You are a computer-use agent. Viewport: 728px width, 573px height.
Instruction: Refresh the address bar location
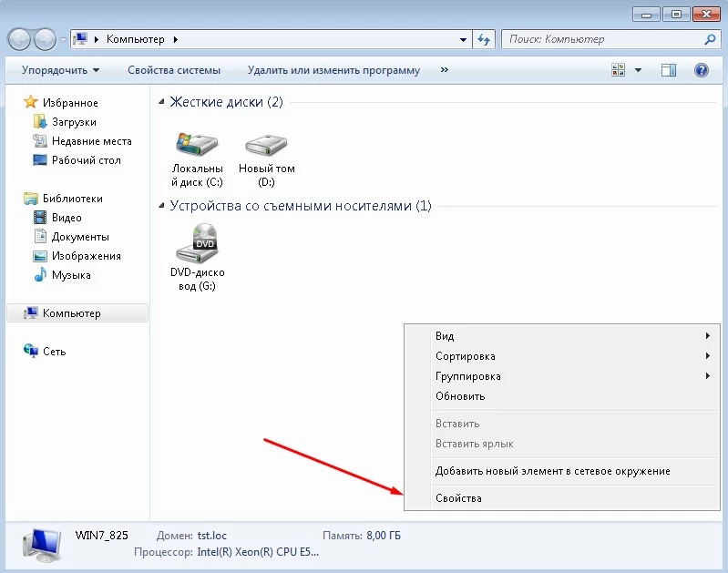(484, 39)
